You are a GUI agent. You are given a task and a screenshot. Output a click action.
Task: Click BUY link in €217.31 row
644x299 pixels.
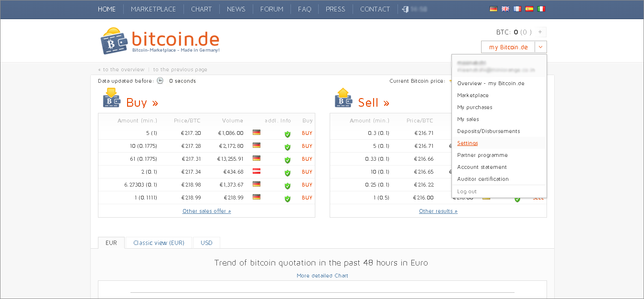[x=307, y=159]
